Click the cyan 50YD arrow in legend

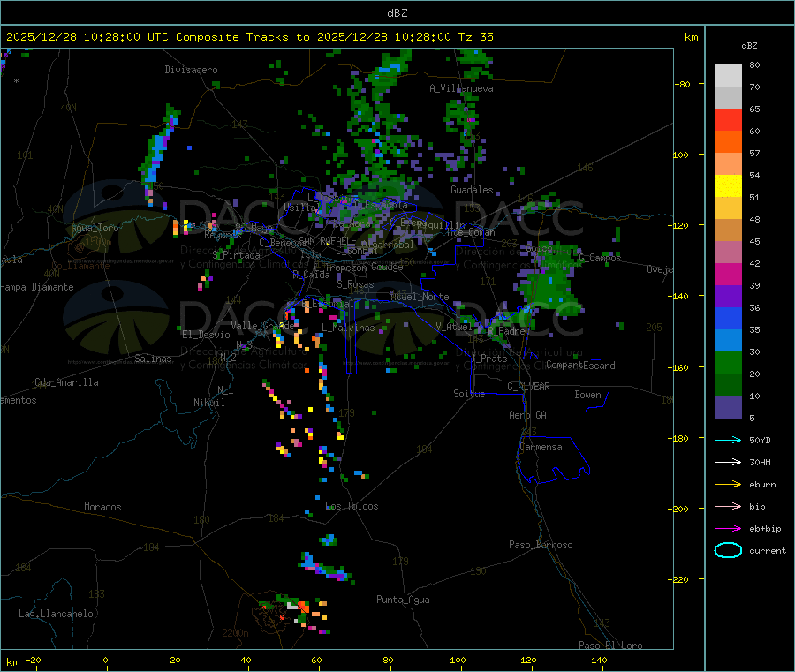point(728,440)
